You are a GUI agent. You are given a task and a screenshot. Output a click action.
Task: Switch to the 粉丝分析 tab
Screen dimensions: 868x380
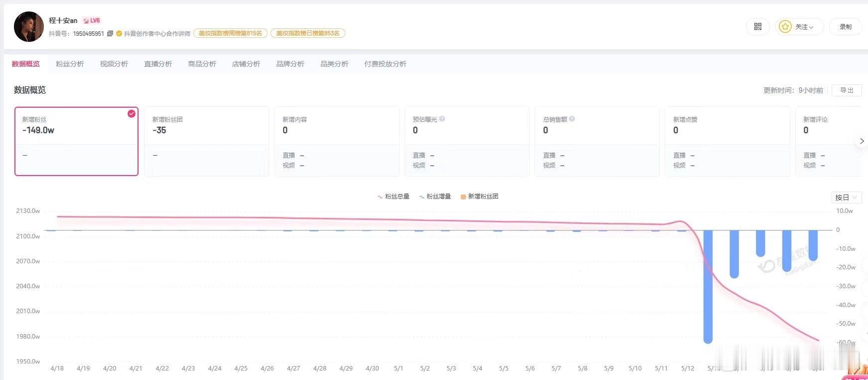click(x=70, y=64)
